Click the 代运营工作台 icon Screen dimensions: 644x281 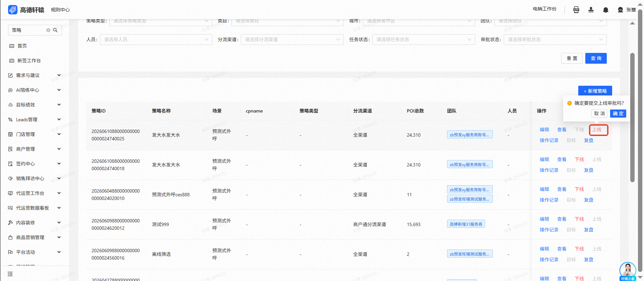10,193
